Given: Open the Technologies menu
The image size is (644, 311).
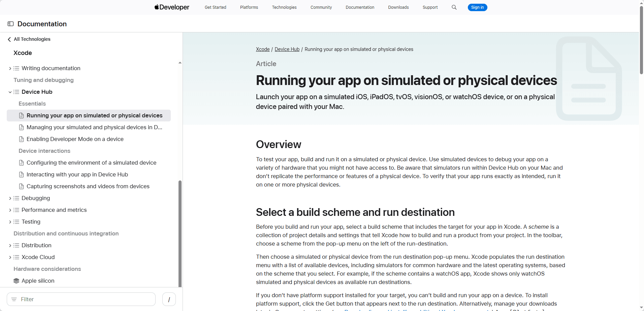Looking at the screenshot, I should [284, 7].
